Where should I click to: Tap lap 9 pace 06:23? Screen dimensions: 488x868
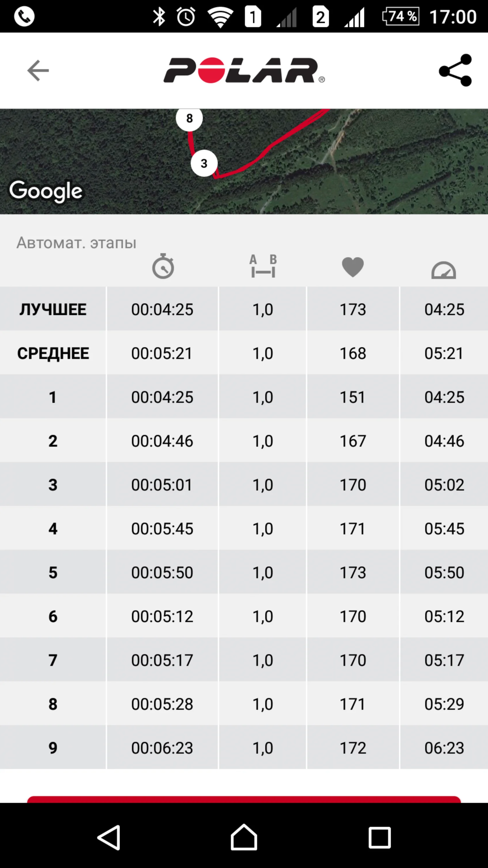pyautogui.click(x=444, y=748)
